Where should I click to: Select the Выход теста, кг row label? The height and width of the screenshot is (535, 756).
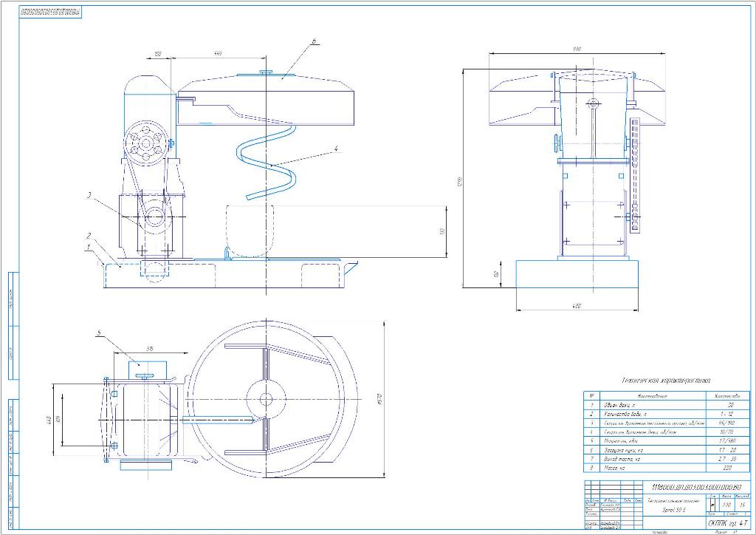point(622,459)
